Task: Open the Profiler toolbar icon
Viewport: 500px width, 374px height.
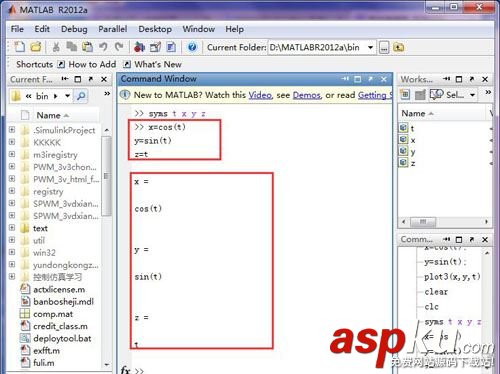Action: click(x=171, y=47)
